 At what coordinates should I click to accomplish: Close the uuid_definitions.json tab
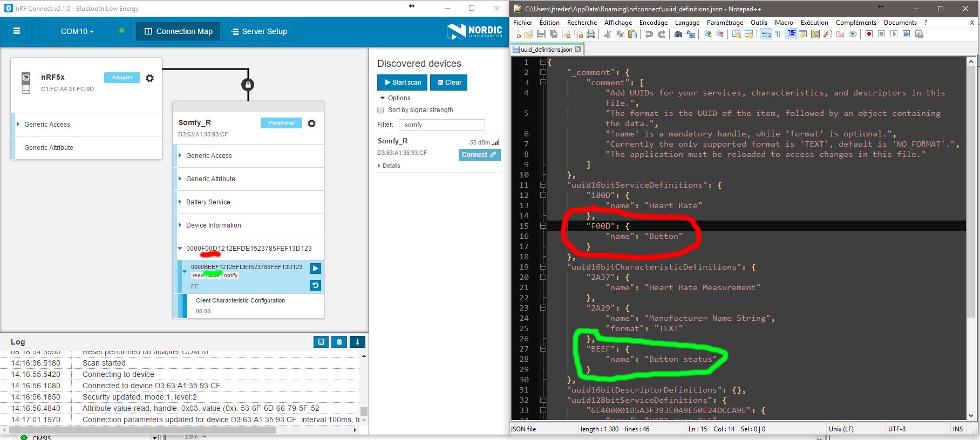pyautogui.click(x=578, y=50)
